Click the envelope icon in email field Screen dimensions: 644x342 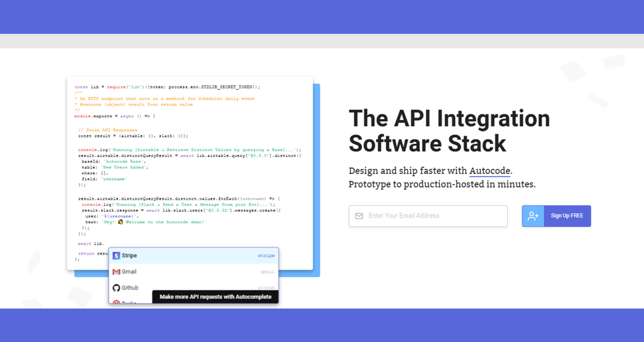tap(359, 216)
